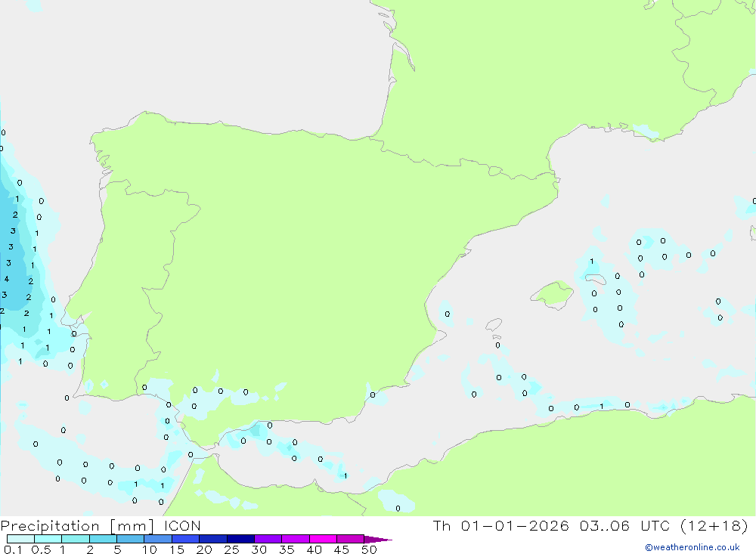Image resolution: width=756 pixels, height=554 pixels.
Task: Click the '4' precipitation value off Portugal
Action: (x=7, y=279)
